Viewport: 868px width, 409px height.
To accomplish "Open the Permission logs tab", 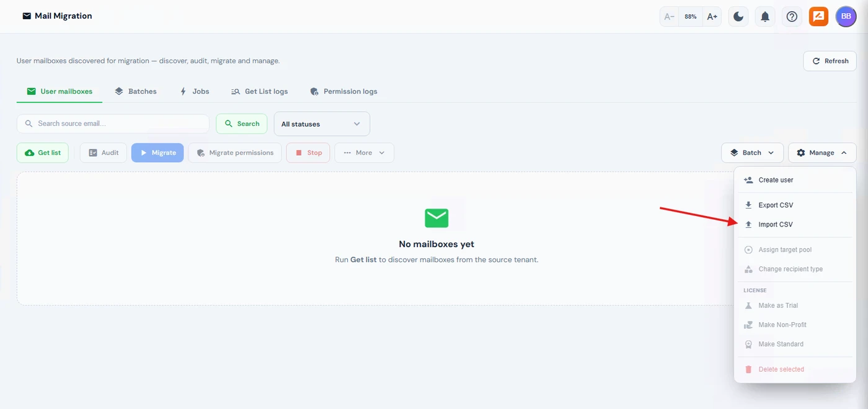I will [343, 91].
